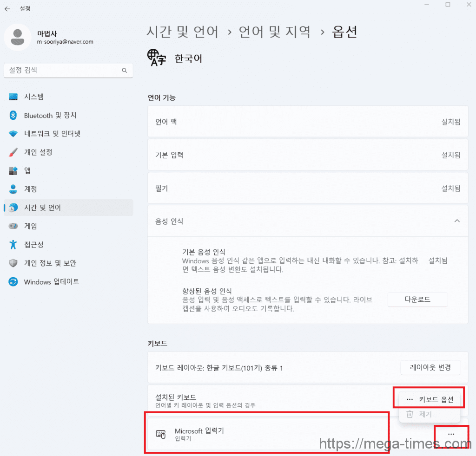Open 개인 정보 및 보안 in sidebar
The height and width of the screenshot is (456, 476).
coord(50,263)
